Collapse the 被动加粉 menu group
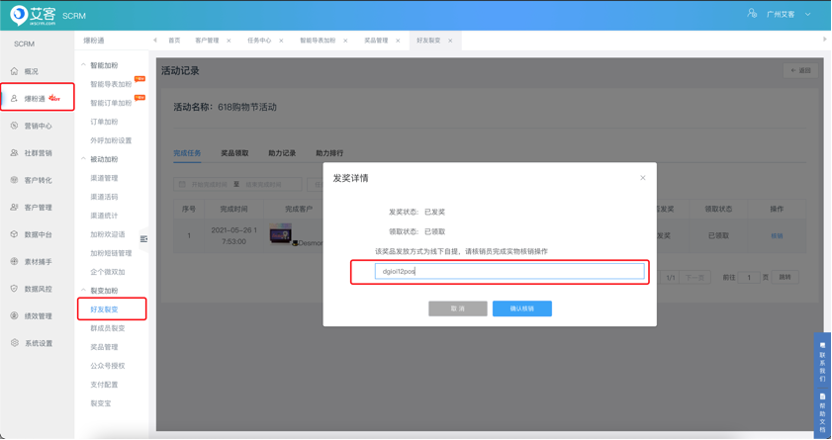Image resolution: width=832 pixels, height=440 pixels. tap(82, 159)
